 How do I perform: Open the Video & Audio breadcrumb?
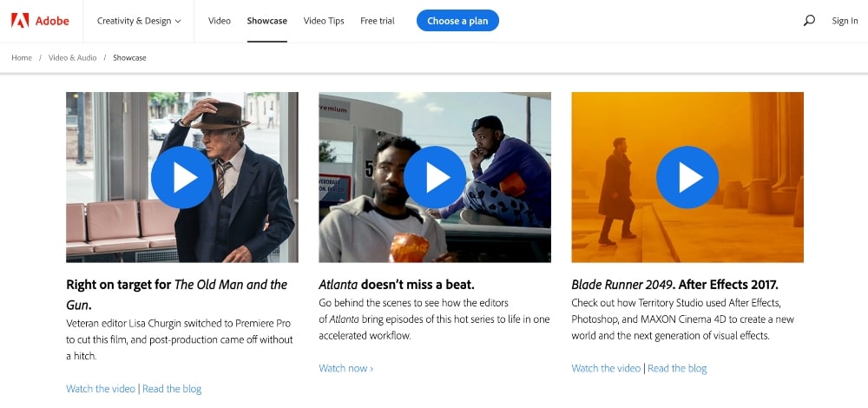pos(73,57)
